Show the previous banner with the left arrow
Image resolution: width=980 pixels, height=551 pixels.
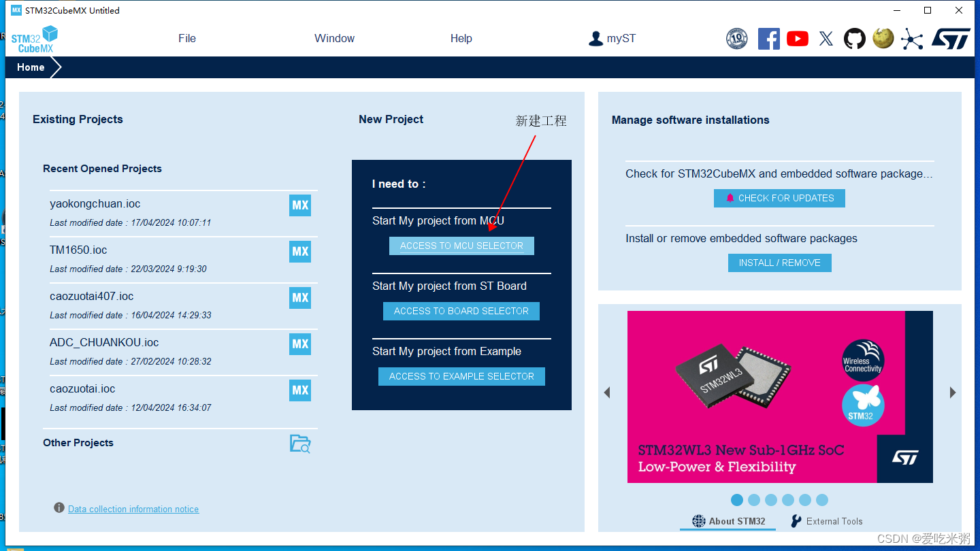pyautogui.click(x=607, y=393)
